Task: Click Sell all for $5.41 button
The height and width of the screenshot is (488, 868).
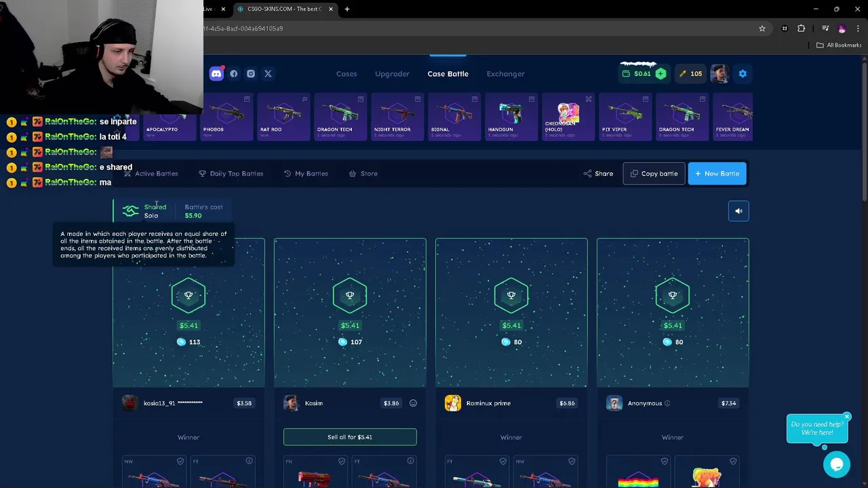Action: coord(350,437)
